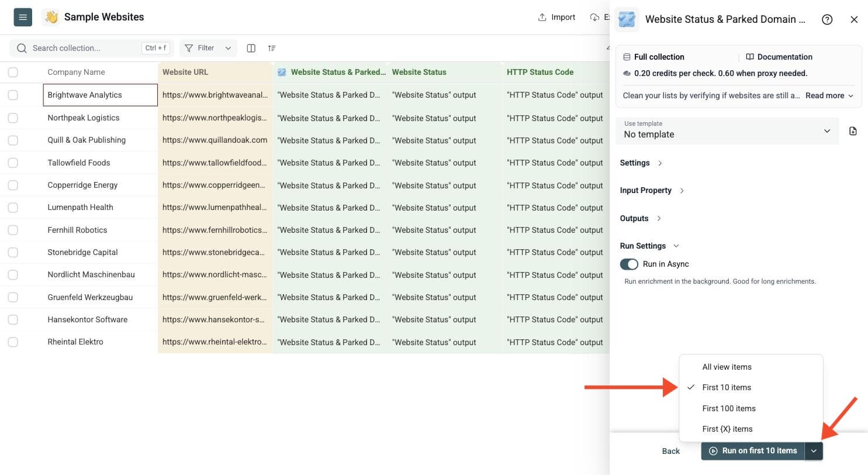Toggle the Run in Async switch
This screenshot has width=868, height=475.
[x=629, y=264]
